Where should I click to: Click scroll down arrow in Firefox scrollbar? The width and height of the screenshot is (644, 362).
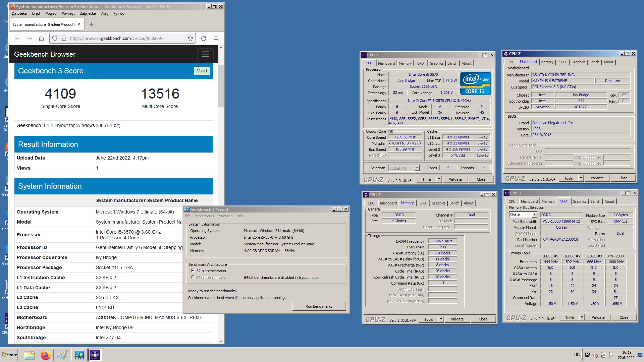[221, 341]
